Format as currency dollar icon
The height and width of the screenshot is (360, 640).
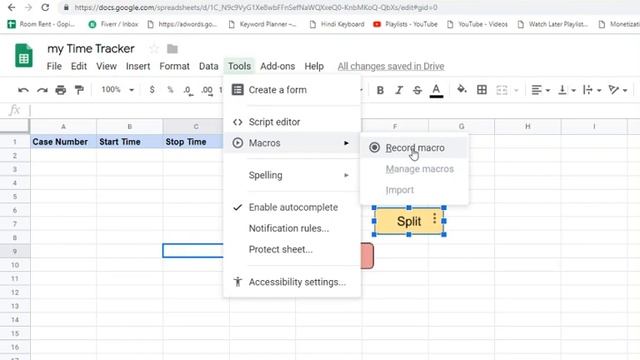(x=152, y=89)
